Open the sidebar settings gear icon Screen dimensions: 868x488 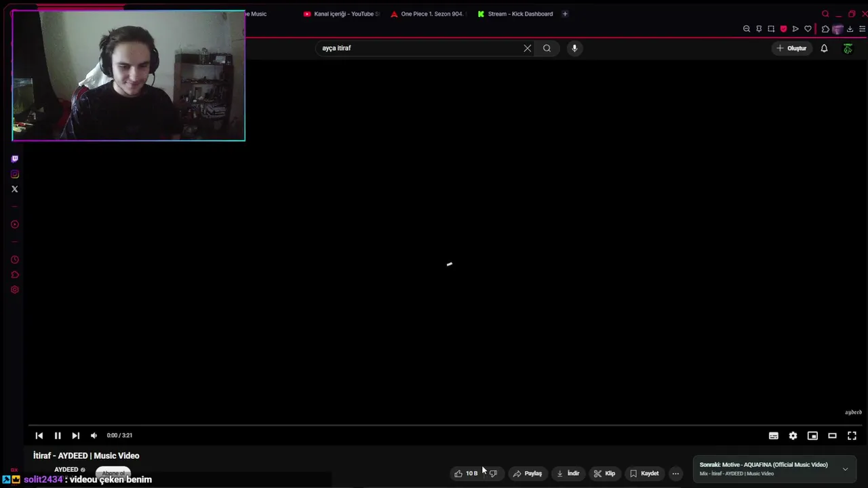point(15,289)
